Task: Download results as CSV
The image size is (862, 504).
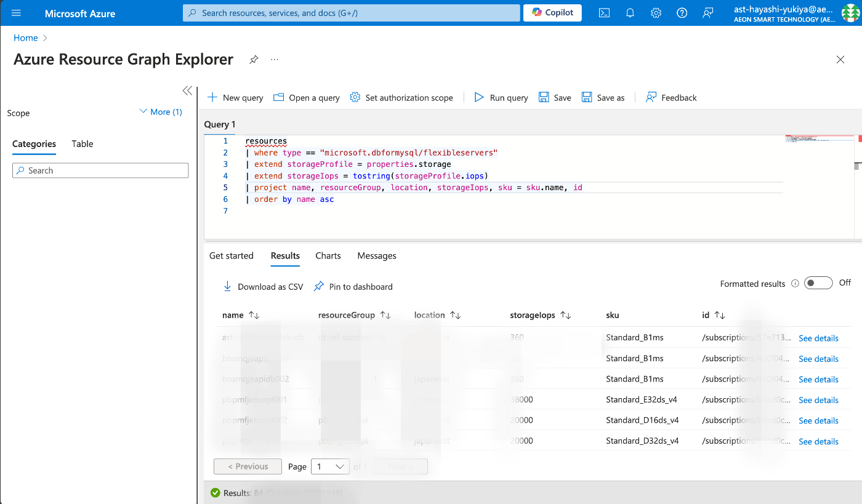Action: 263,287
